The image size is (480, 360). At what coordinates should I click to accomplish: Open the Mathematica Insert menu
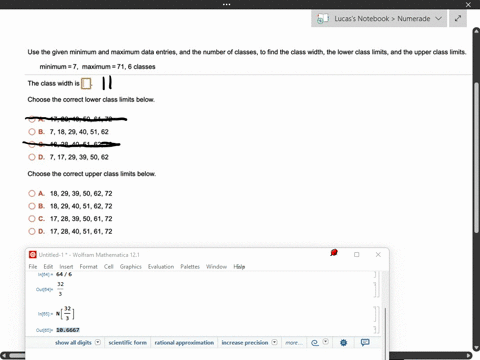coord(66,267)
